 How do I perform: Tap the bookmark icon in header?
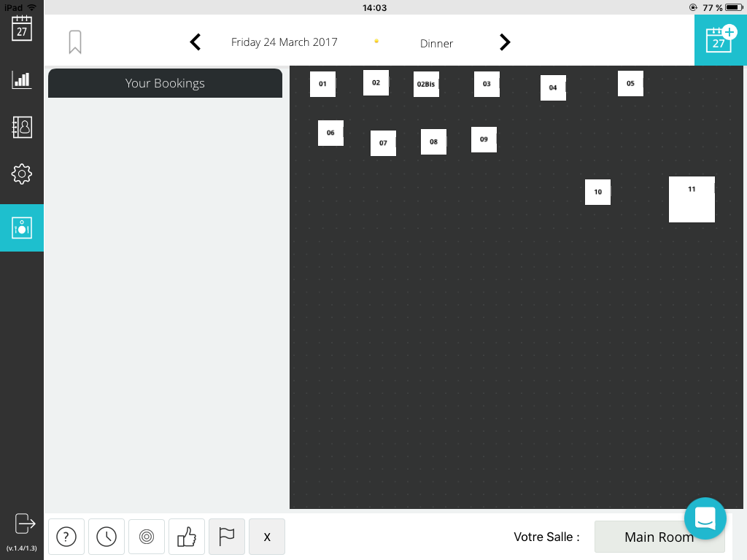point(75,42)
